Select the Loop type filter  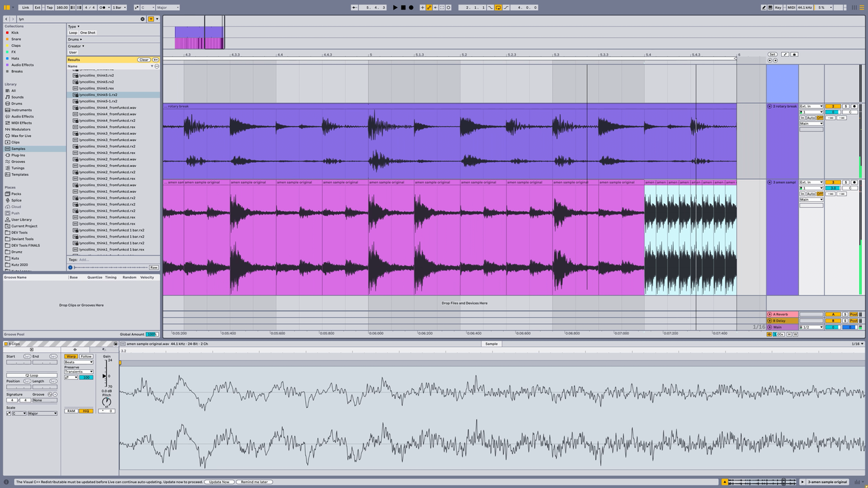point(73,33)
